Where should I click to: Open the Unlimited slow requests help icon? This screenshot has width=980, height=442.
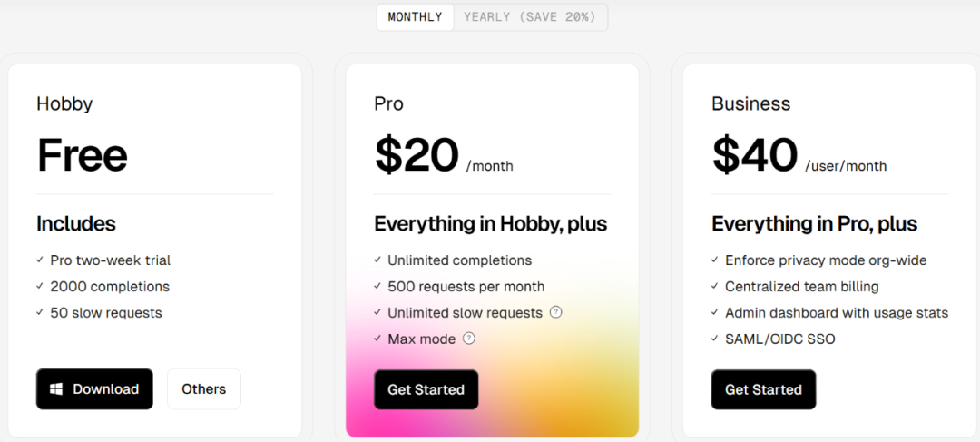coord(555,312)
